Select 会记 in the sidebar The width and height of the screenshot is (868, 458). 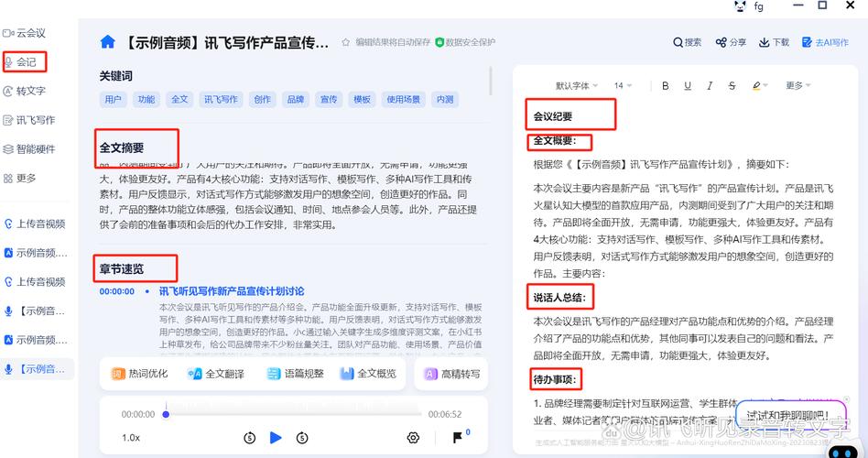[x=20, y=62]
